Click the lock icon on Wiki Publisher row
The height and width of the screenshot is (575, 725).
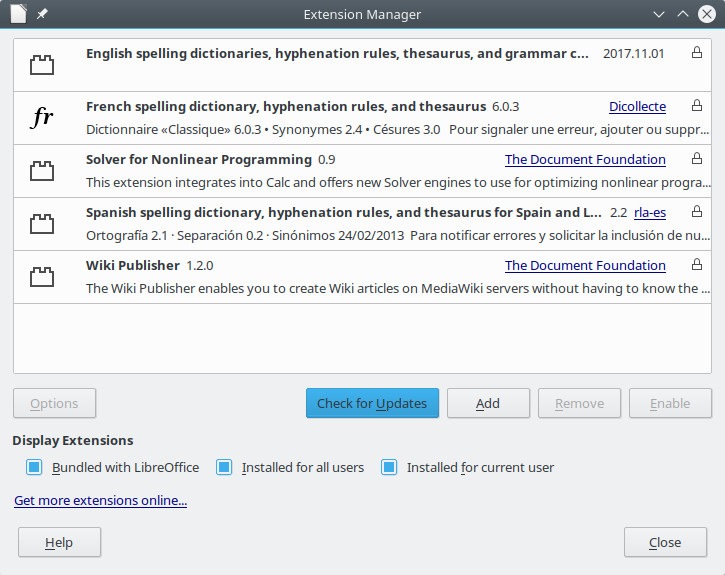click(697, 265)
